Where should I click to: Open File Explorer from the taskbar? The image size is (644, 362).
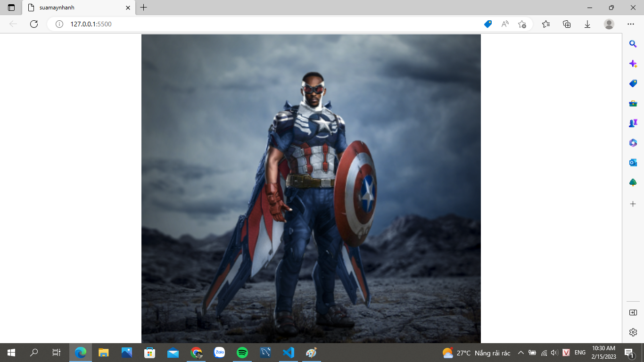[104, 353]
